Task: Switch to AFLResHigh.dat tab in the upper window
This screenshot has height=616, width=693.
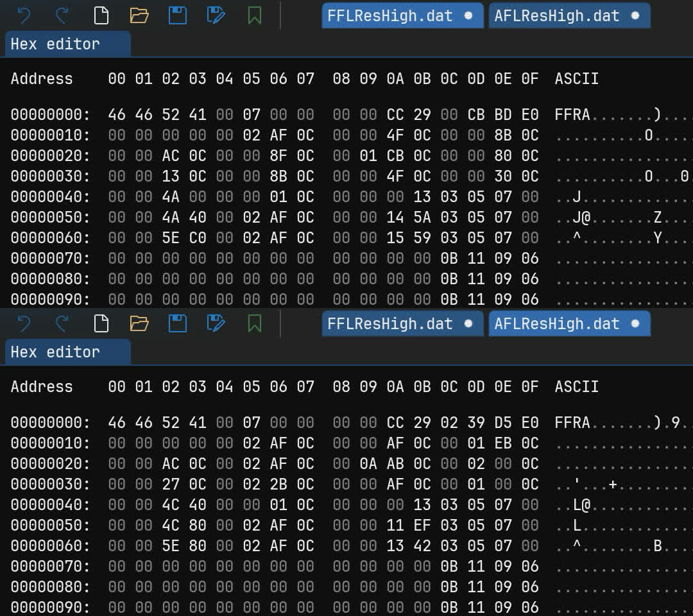Action: [x=556, y=16]
